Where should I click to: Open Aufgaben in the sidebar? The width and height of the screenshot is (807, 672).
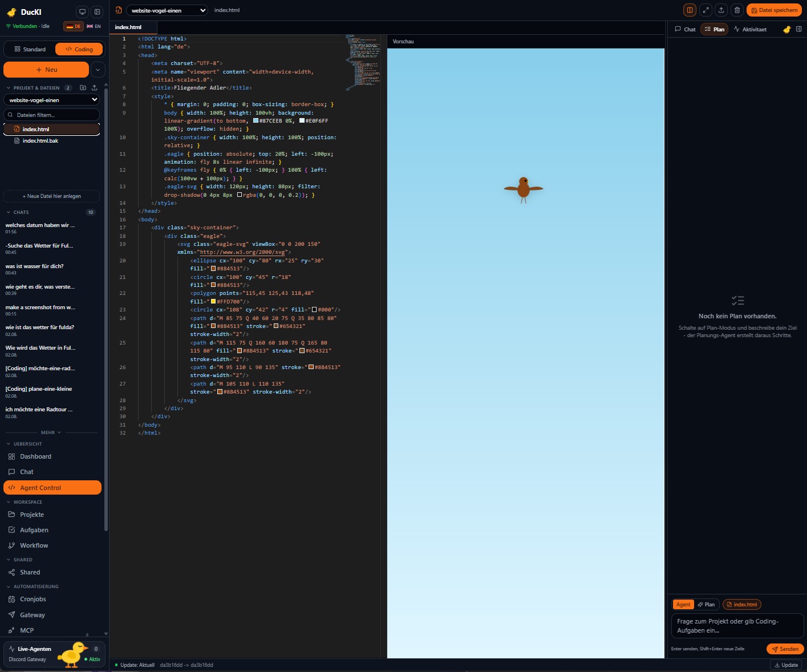(54, 530)
